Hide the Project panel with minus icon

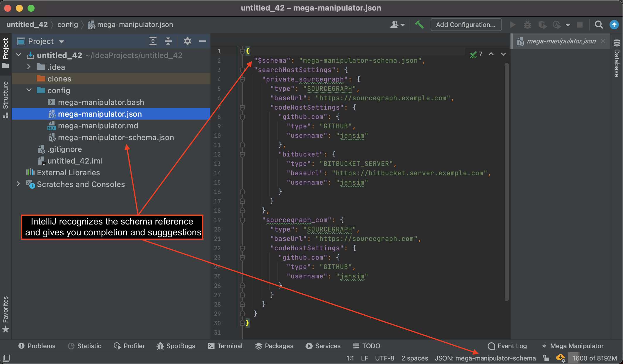click(x=203, y=41)
